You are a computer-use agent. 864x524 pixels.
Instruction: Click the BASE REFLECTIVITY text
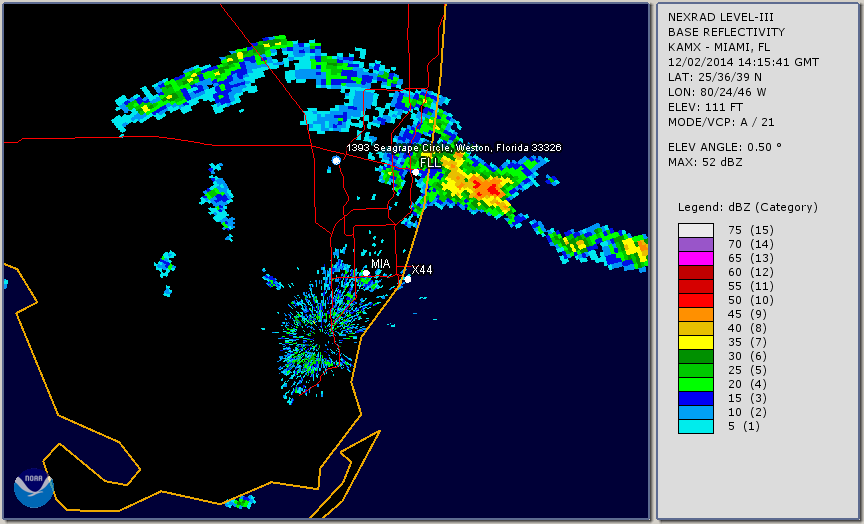(x=726, y=32)
